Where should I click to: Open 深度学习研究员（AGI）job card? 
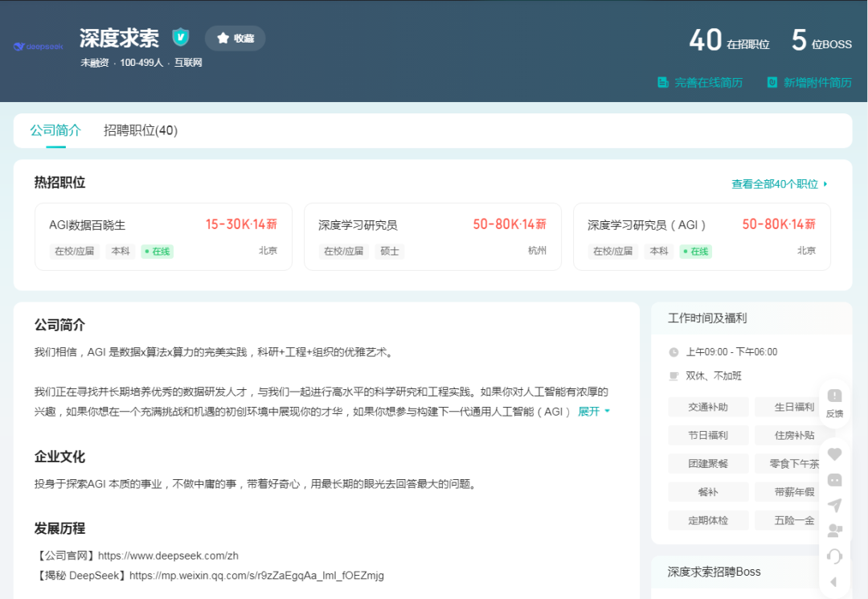click(702, 236)
